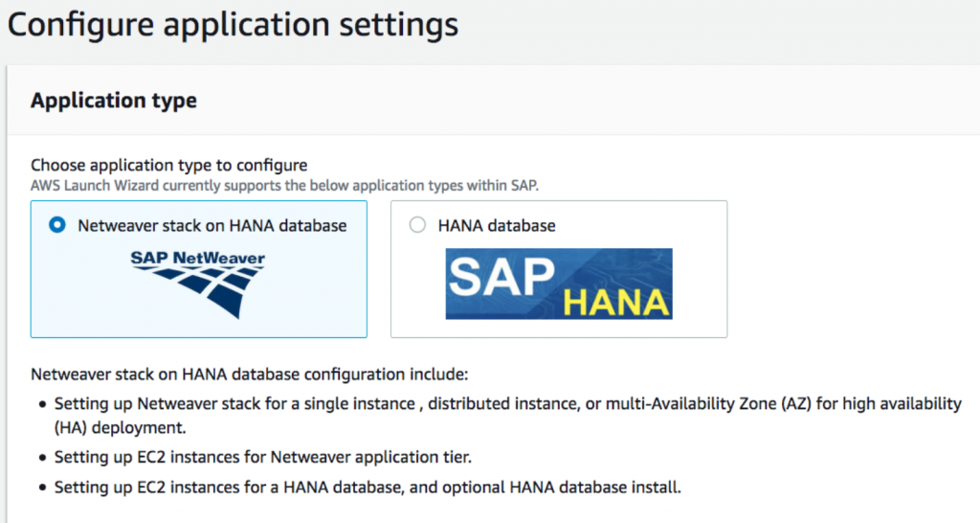This screenshot has width=980, height=523.
Task: Click the bullet about optional HANA database install
Action: [x=367, y=487]
